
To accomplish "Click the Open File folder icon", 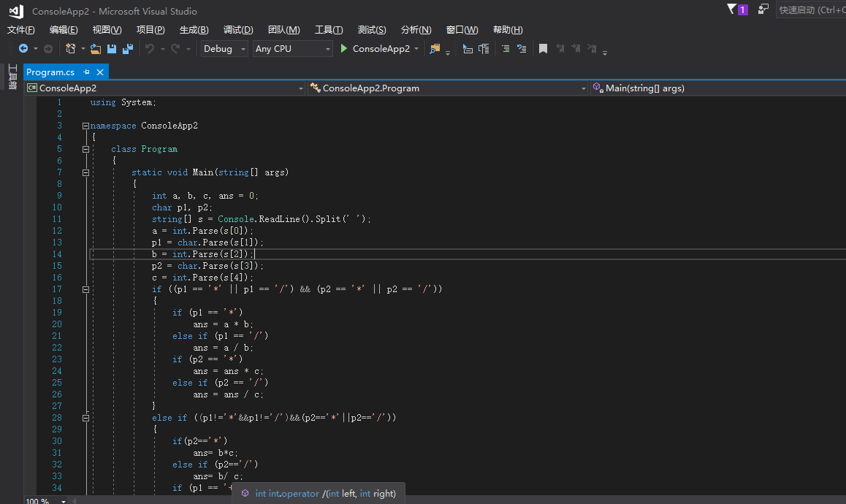I will point(95,49).
